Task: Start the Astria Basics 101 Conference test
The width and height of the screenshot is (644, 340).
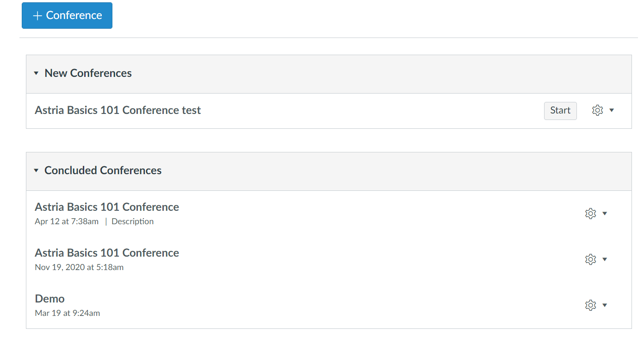Action: pyautogui.click(x=560, y=111)
